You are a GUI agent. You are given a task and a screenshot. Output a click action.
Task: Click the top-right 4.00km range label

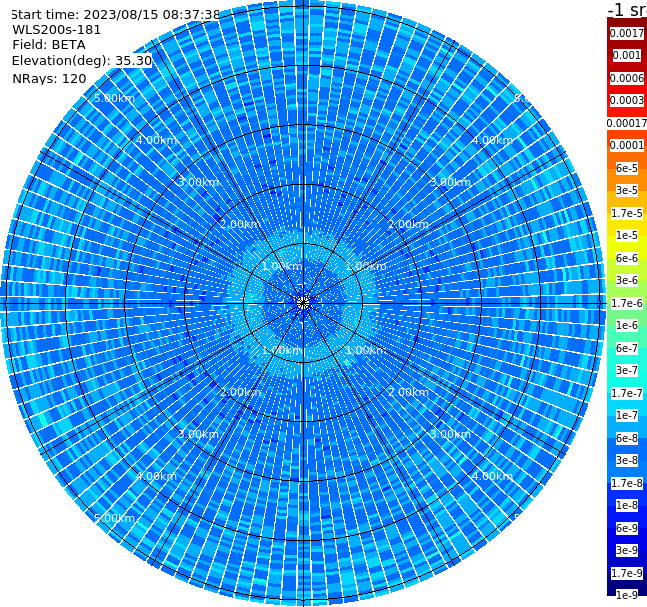tap(492, 140)
